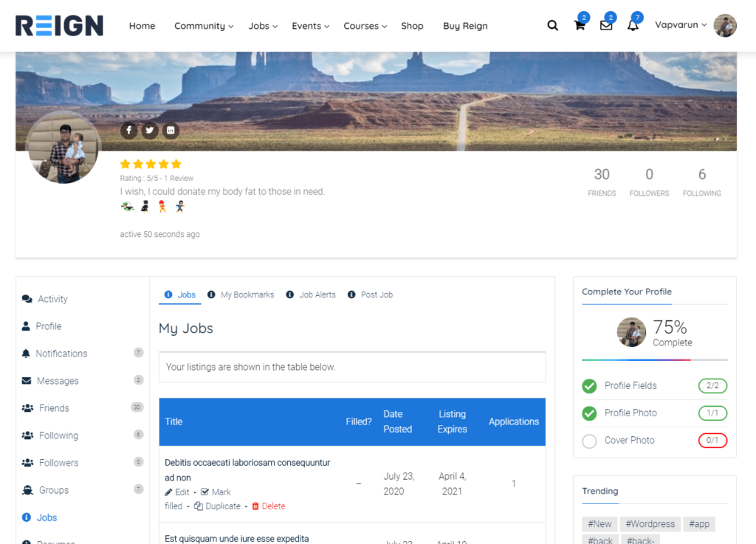
Task: Select the Jobs tab above My Jobs
Action: pyautogui.click(x=180, y=295)
